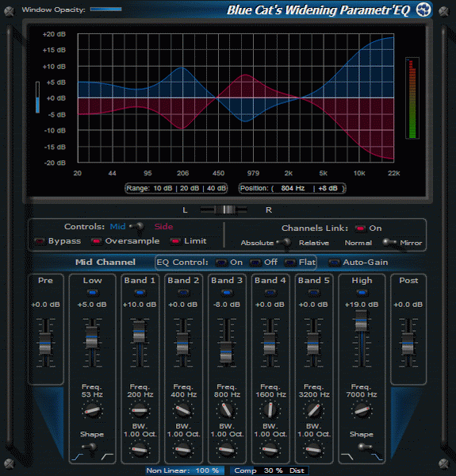Flip the Mid/Side controls switch
The image size is (456, 476).
tap(137, 227)
